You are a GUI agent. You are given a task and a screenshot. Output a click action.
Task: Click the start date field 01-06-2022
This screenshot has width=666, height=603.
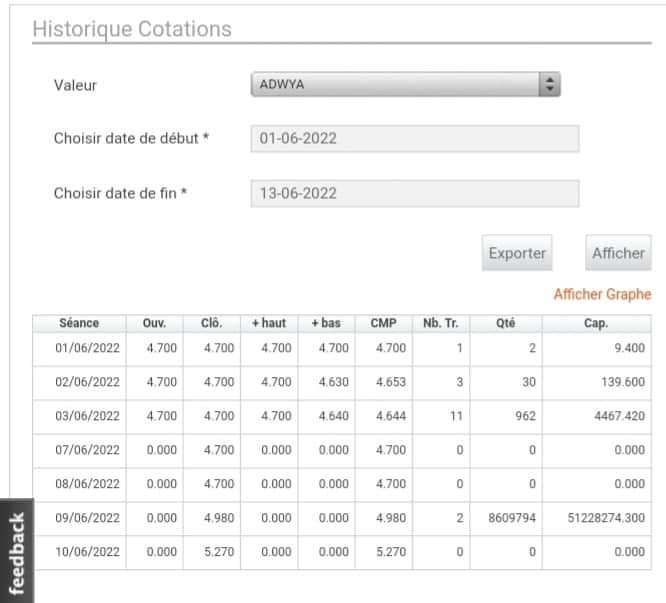(x=415, y=138)
